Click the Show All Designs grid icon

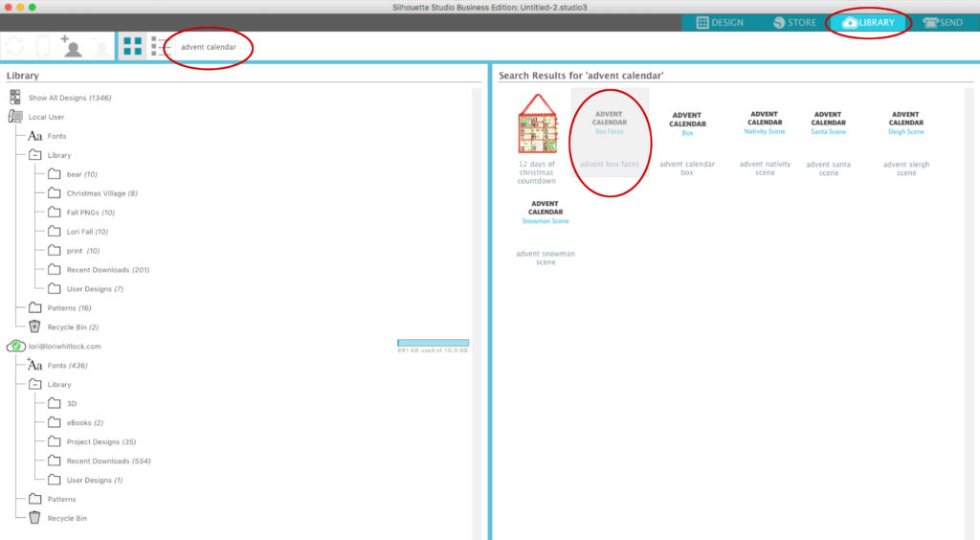[x=15, y=98]
